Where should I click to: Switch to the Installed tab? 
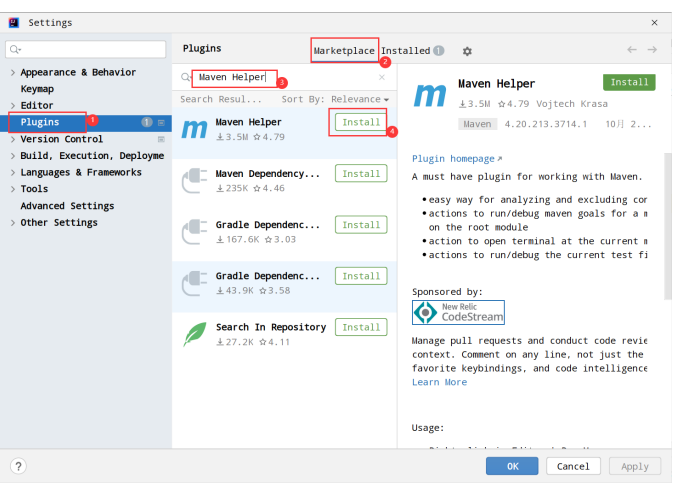[x=405, y=51]
